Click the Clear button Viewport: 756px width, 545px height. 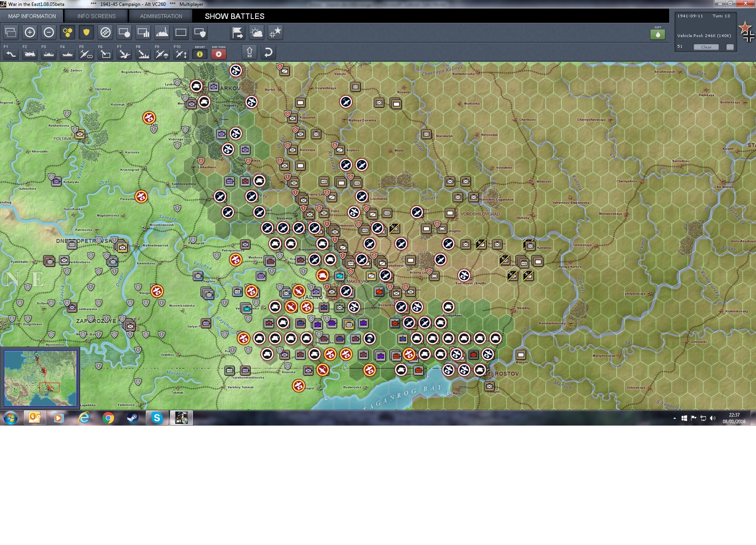tap(706, 47)
